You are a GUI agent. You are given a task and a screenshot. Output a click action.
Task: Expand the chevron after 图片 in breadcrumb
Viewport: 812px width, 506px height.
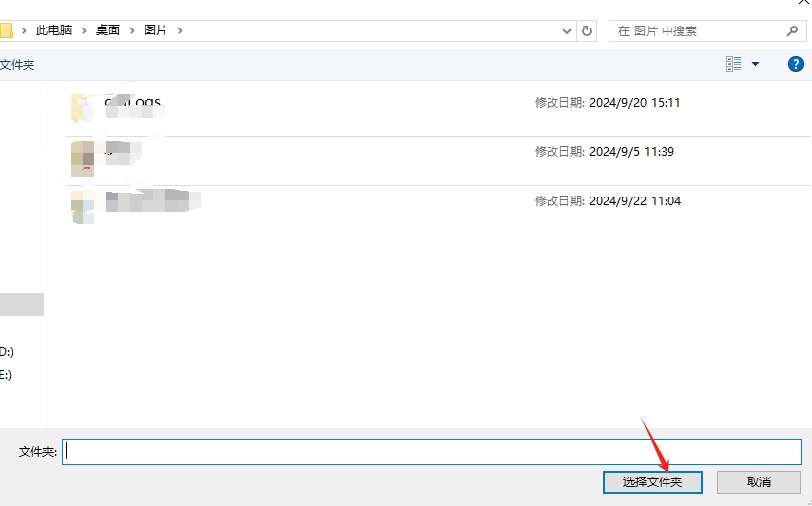[181, 30]
